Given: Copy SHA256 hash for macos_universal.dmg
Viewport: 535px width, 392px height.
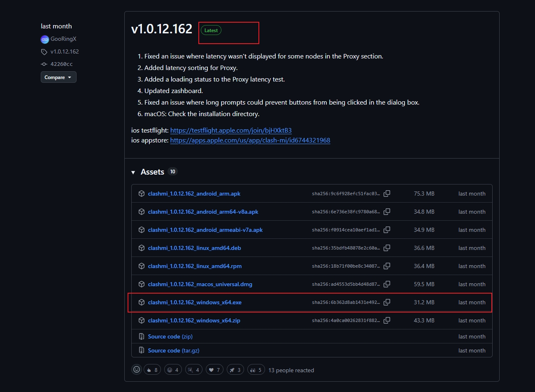Looking at the screenshot, I should point(387,284).
